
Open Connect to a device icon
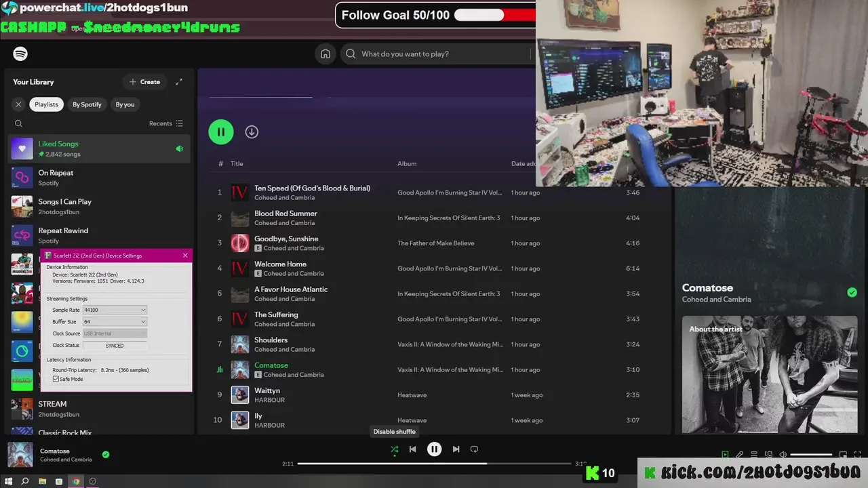[768, 455]
